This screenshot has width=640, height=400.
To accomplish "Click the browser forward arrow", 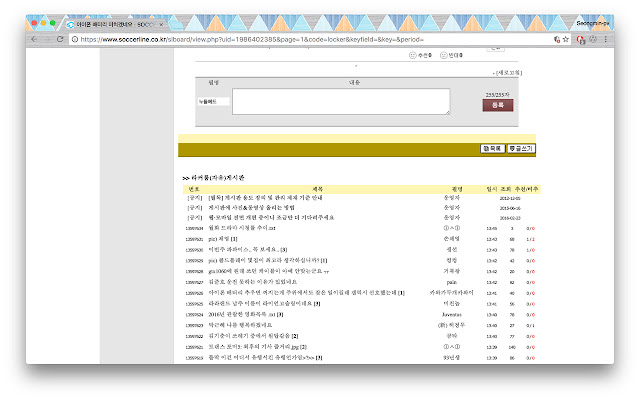I will coord(47,39).
